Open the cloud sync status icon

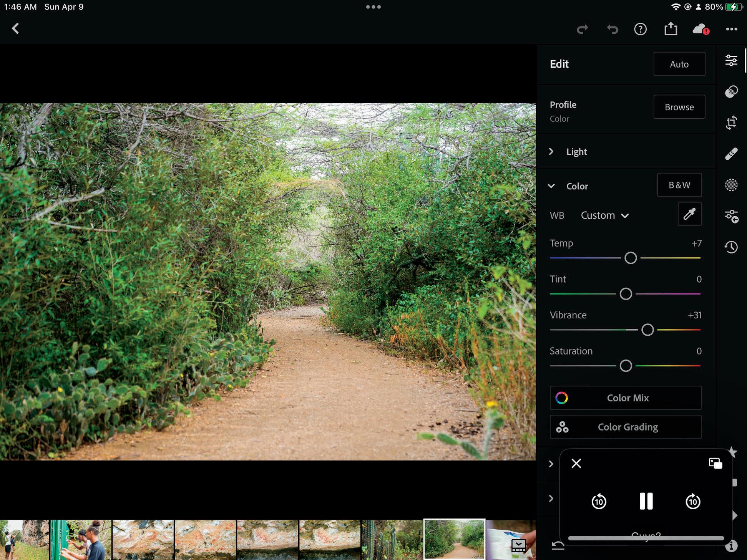click(x=700, y=29)
